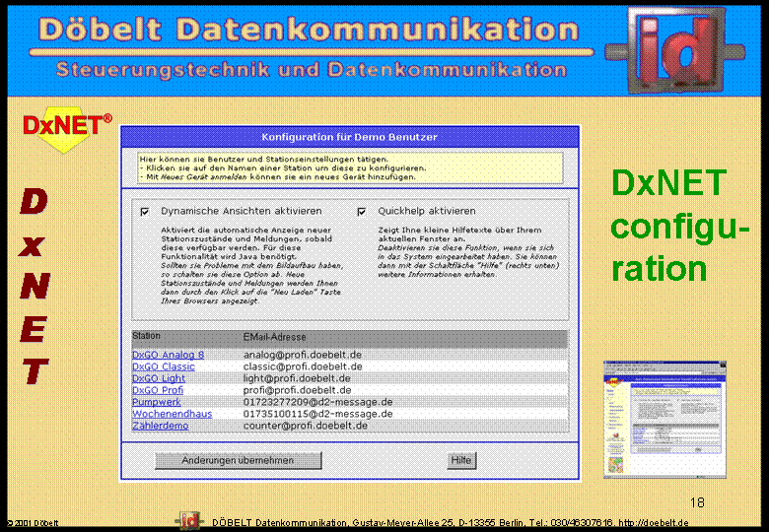
Task: Toggle 'Quickhelp aktivieren' checkbox
Action: click(x=362, y=212)
